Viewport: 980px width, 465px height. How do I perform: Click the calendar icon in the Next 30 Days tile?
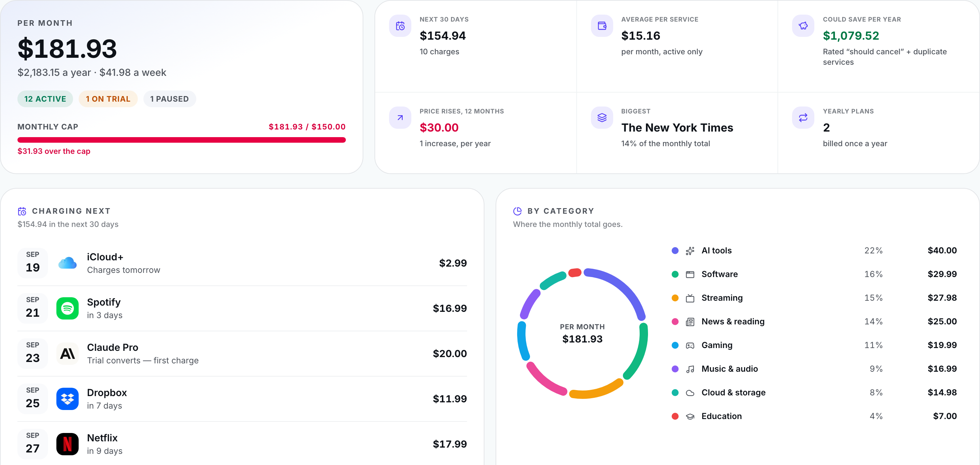(400, 26)
